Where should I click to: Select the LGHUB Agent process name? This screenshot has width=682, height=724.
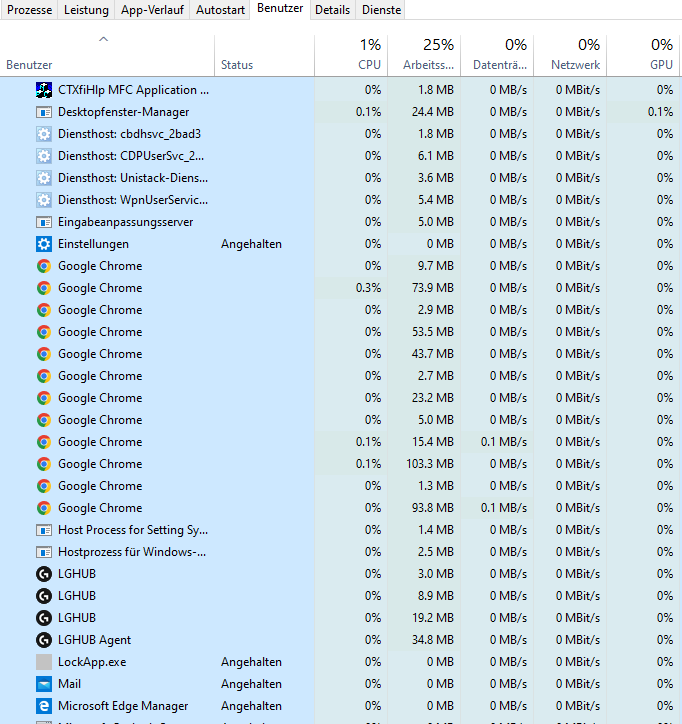point(95,640)
